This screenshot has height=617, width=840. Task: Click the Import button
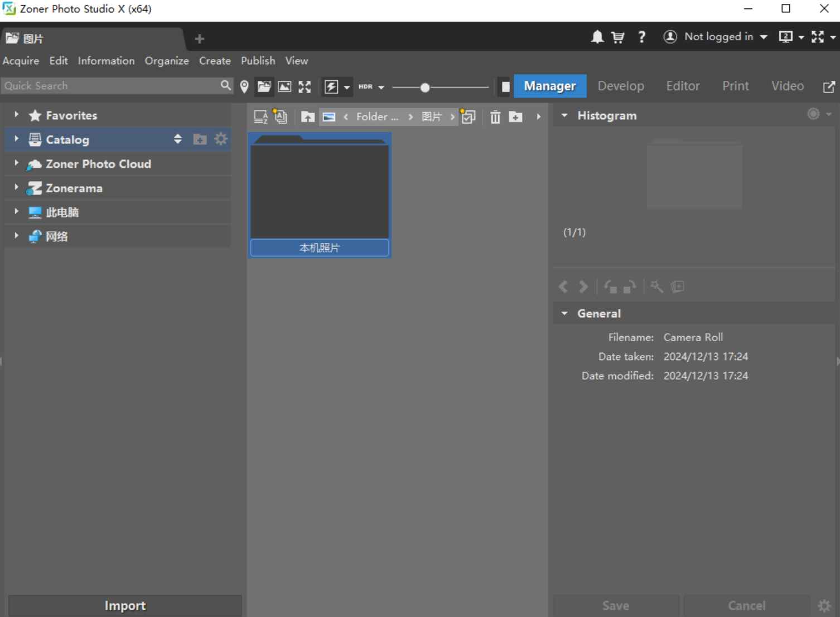(x=124, y=605)
